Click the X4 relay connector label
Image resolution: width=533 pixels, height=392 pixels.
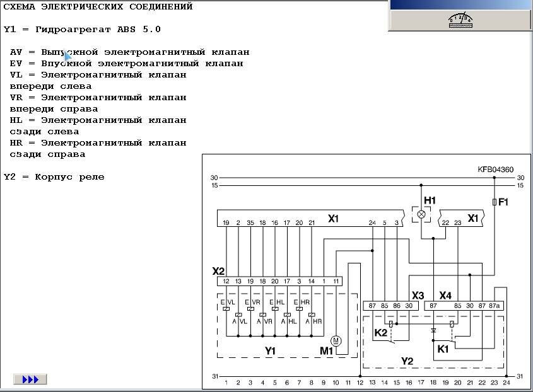coord(445,295)
